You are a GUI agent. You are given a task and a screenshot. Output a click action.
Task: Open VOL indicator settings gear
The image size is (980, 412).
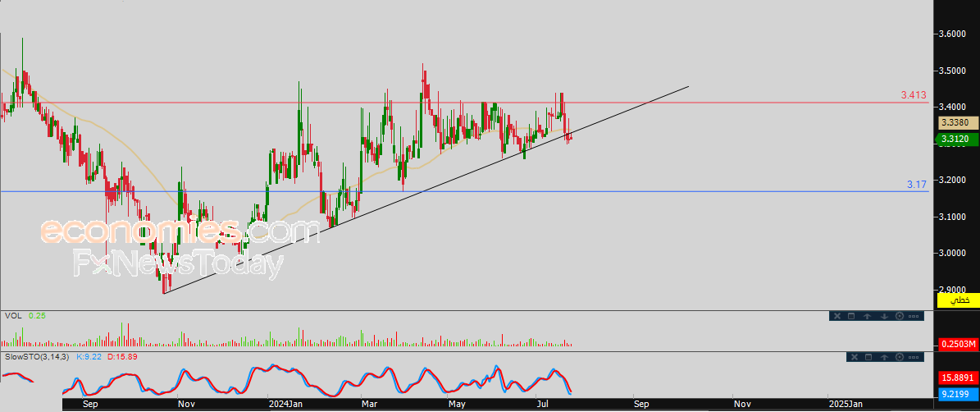point(900,316)
